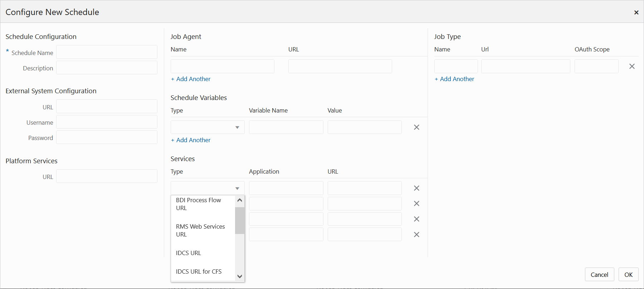Pick IDCS URL from the list
The height and width of the screenshot is (289, 644).
click(203, 253)
